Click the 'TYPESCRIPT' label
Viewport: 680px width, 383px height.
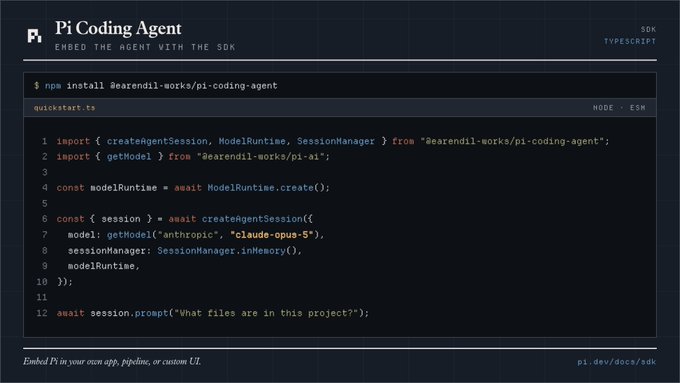[x=630, y=41]
